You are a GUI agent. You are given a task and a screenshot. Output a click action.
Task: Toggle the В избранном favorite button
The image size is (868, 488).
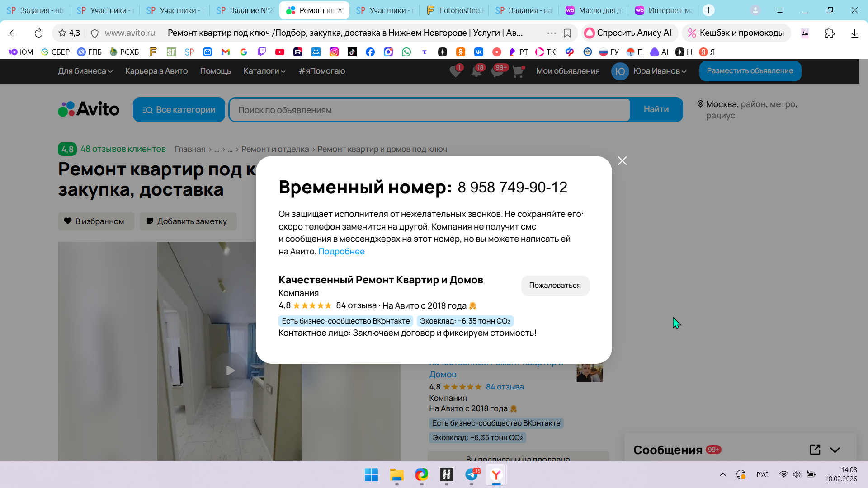(96, 221)
